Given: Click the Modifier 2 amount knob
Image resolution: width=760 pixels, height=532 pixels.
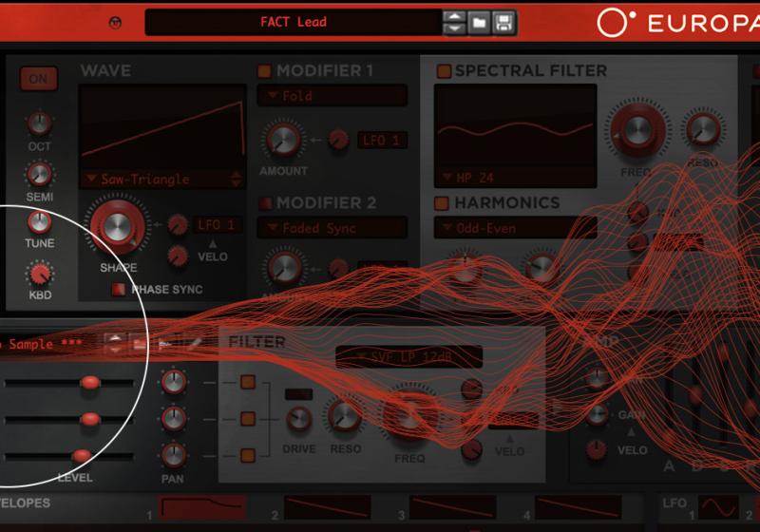Looking at the screenshot, I should point(285,268).
